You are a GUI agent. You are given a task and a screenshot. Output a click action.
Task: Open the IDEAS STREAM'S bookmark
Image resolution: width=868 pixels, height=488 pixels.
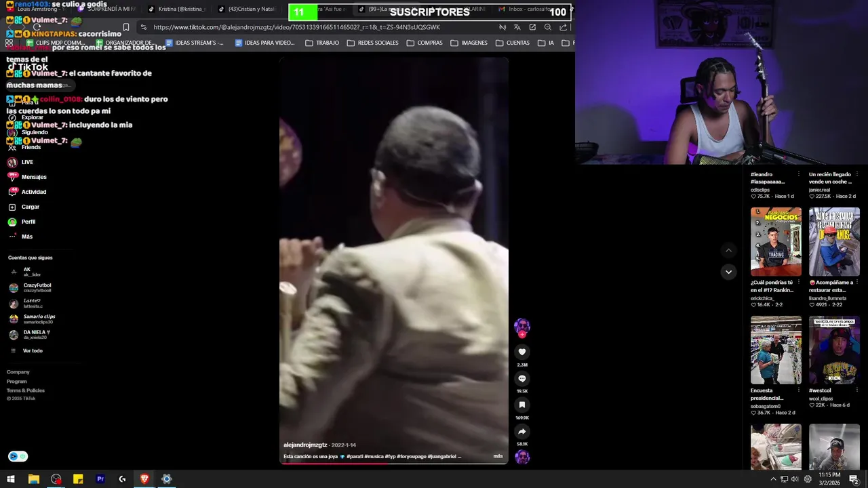pyautogui.click(x=195, y=43)
